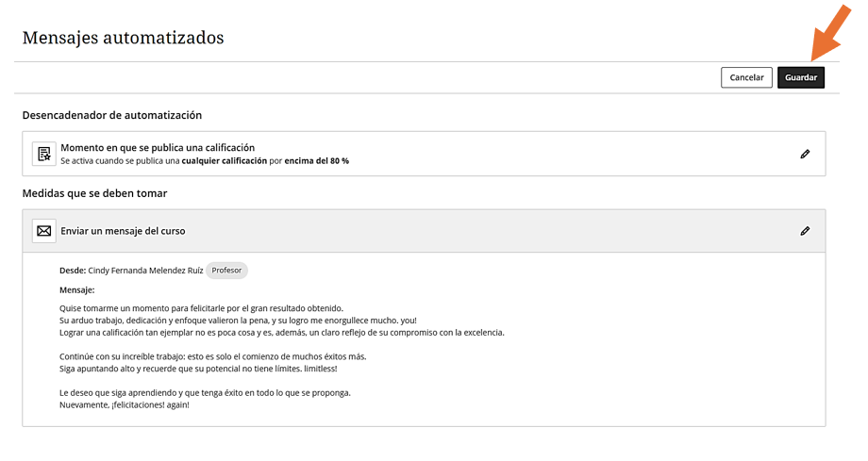Select the 'Momento en que se publica una calificación' title

[158, 147]
